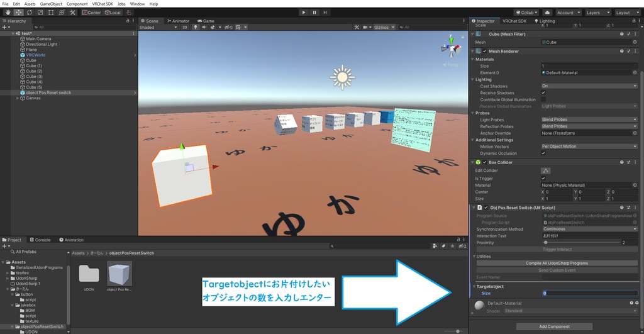Image resolution: width=644 pixels, height=334 pixels.
Task: Open Layers dropdown
Action: pos(597,13)
